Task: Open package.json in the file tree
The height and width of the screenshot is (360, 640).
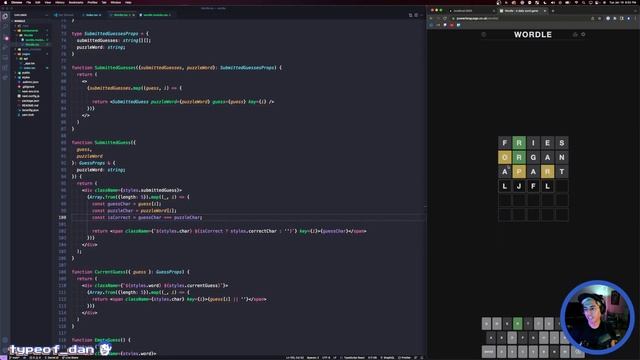Action: [30, 101]
